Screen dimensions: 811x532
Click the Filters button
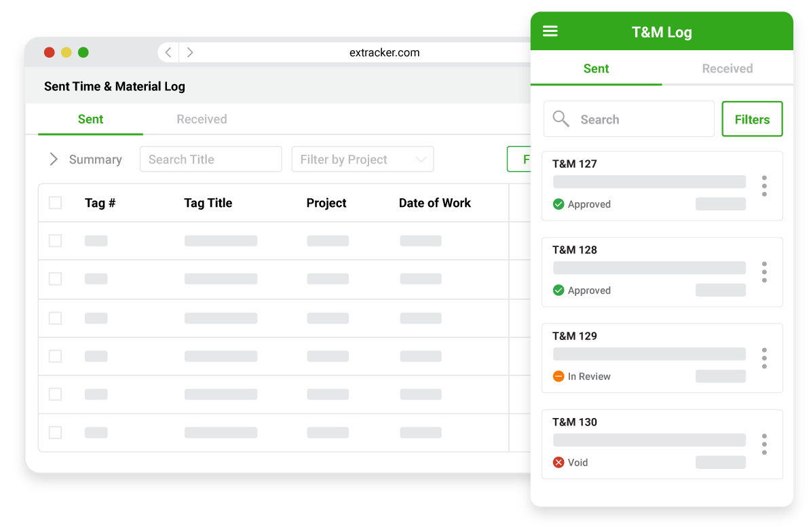pos(752,119)
